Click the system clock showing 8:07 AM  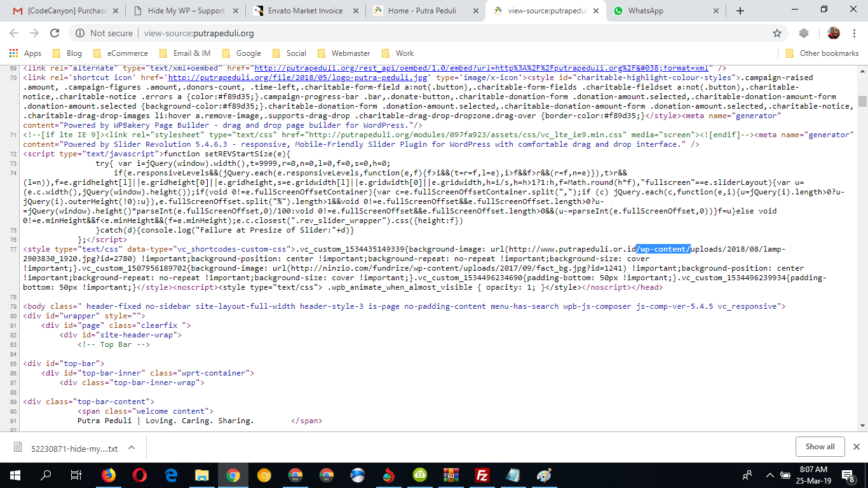click(x=813, y=475)
